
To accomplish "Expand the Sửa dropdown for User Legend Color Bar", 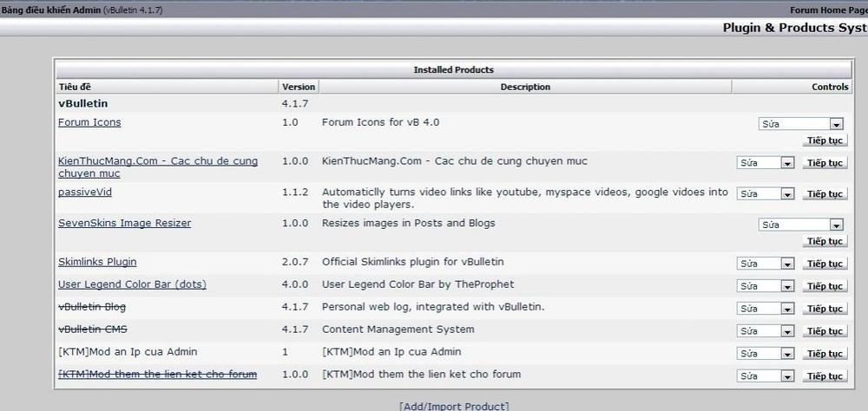I will 766,286.
